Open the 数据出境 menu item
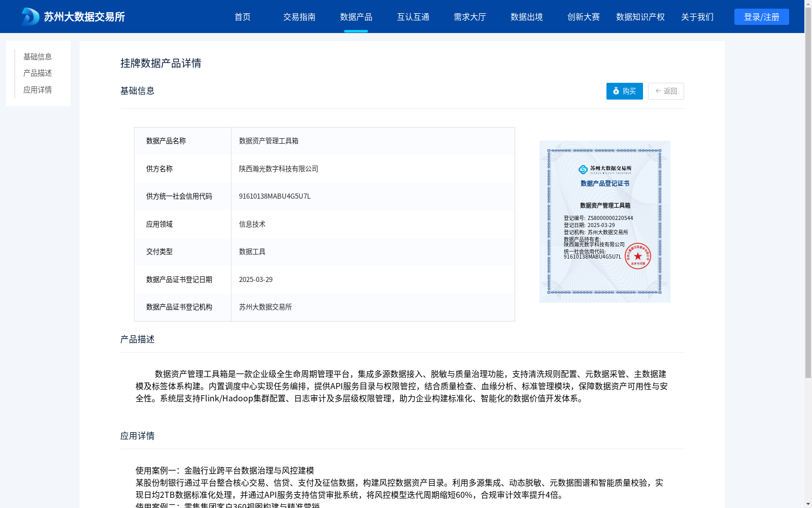 pyautogui.click(x=527, y=17)
